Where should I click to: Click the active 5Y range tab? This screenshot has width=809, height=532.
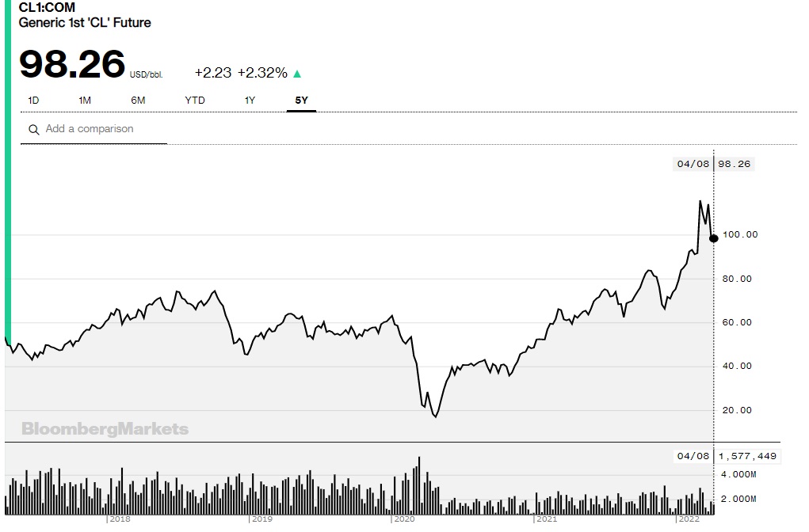301,101
